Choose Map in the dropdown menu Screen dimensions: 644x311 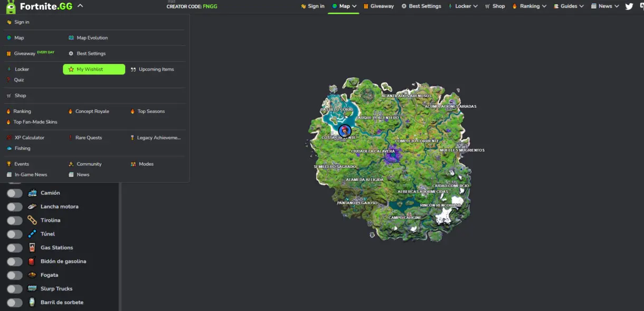(x=15, y=38)
